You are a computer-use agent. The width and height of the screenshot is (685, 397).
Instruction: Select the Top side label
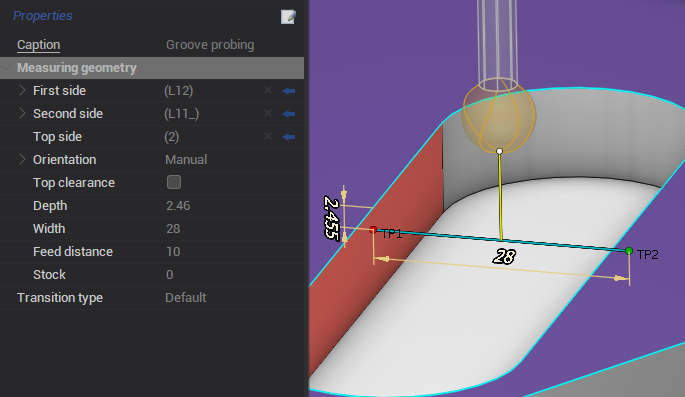coord(58,137)
